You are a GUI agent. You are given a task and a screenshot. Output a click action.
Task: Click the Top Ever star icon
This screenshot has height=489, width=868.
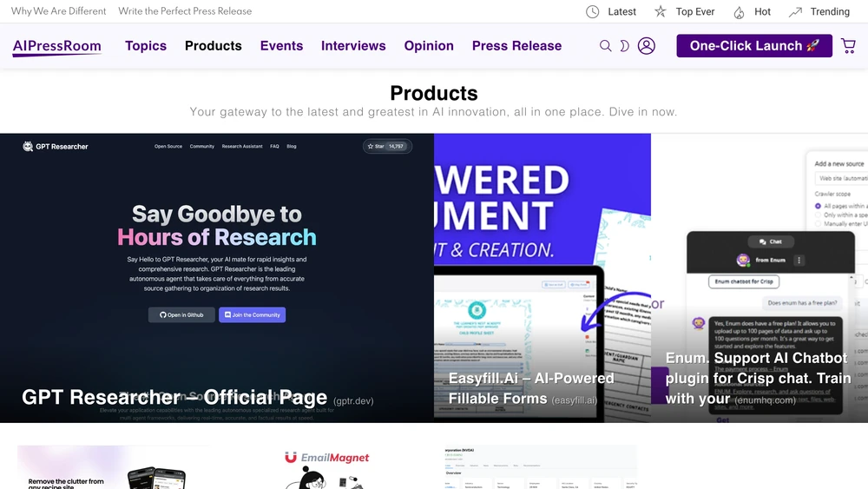click(x=661, y=11)
